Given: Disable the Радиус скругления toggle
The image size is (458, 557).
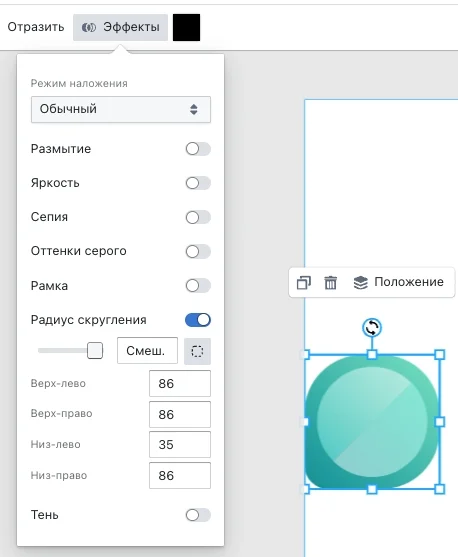Looking at the screenshot, I should (x=198, y=320).
